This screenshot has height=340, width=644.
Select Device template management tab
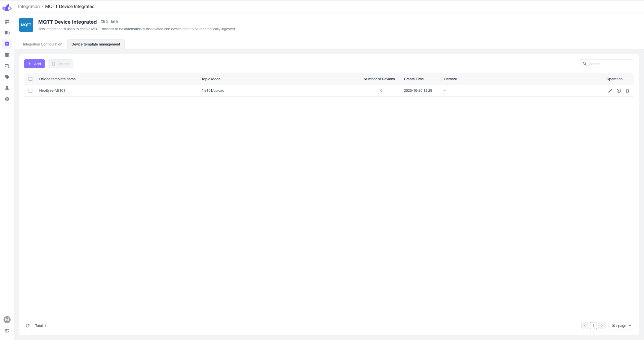pos(96,44)
